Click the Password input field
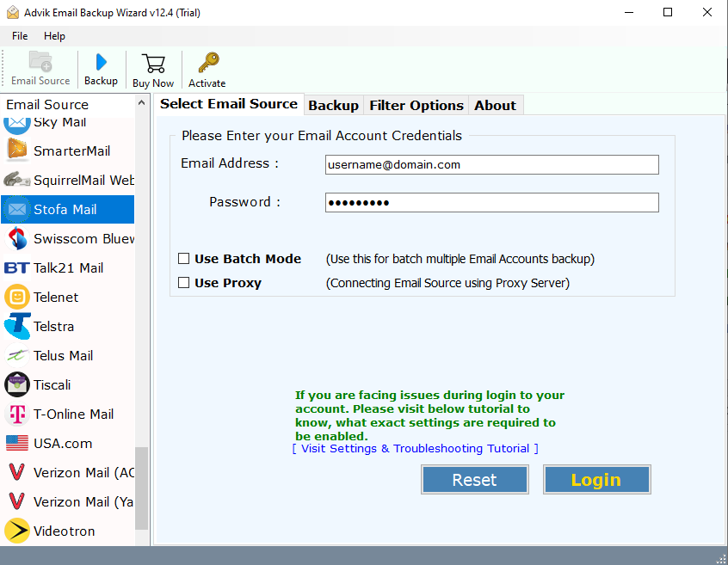The width and height of the screenshot is (728, 565). (x=491, y=203)
